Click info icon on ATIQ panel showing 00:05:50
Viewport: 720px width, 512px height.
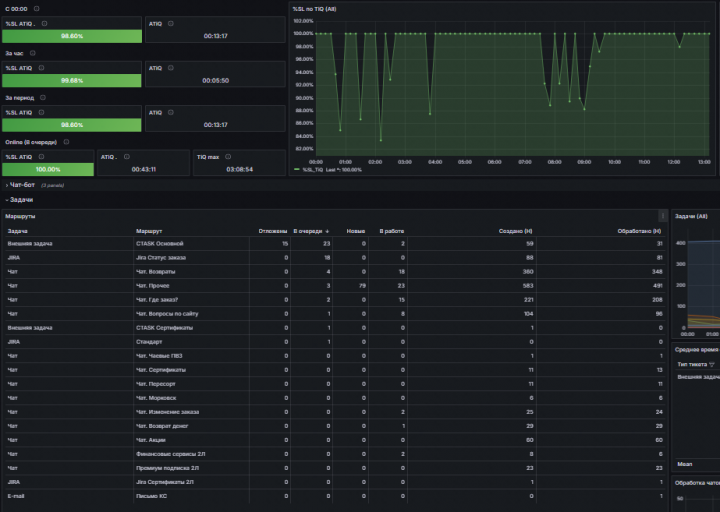click(171, 68)
